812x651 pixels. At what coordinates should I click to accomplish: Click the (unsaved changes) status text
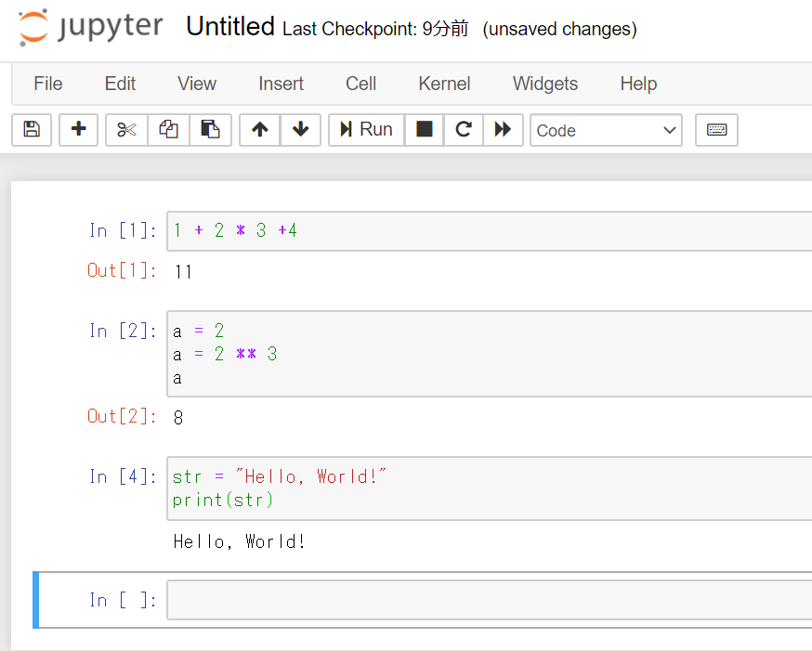pos(559,29)
